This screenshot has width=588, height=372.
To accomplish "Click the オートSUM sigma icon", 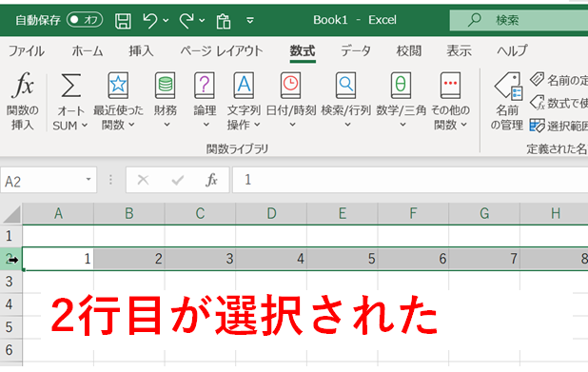I will [x=70, y=86].
